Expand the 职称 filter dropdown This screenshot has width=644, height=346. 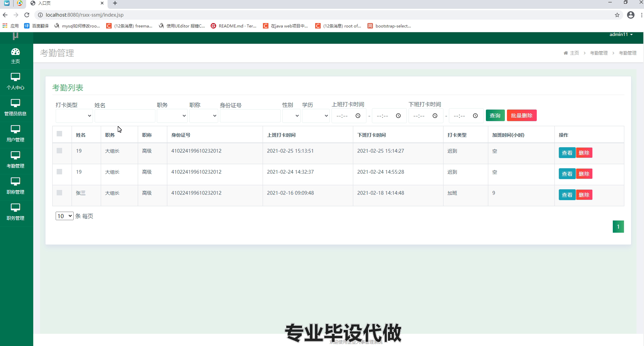point(204,116)
